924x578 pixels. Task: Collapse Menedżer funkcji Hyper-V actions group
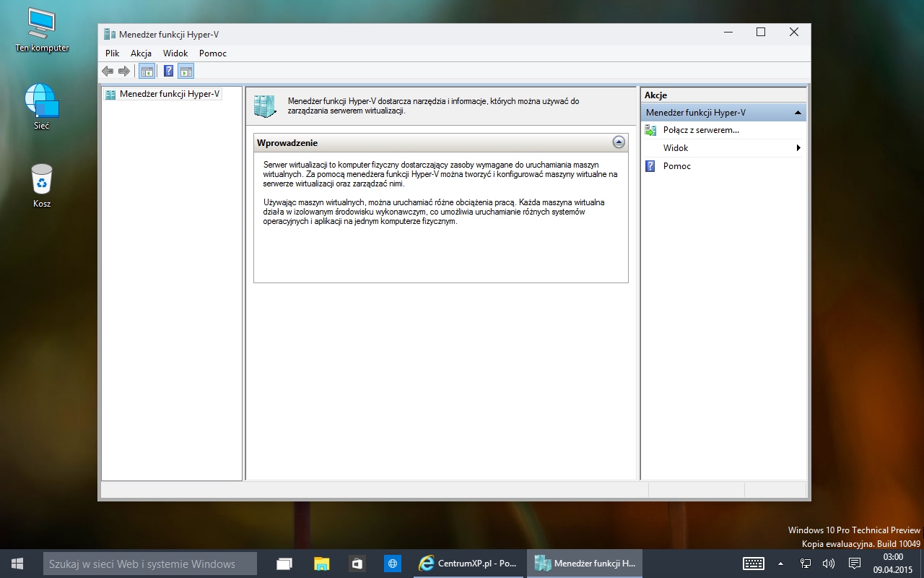click(x=798, y=113)
